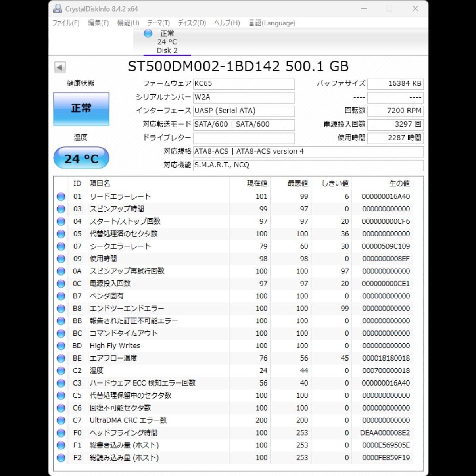
Task: Select raw value DEAA000008E2
Action: [385, 433]
